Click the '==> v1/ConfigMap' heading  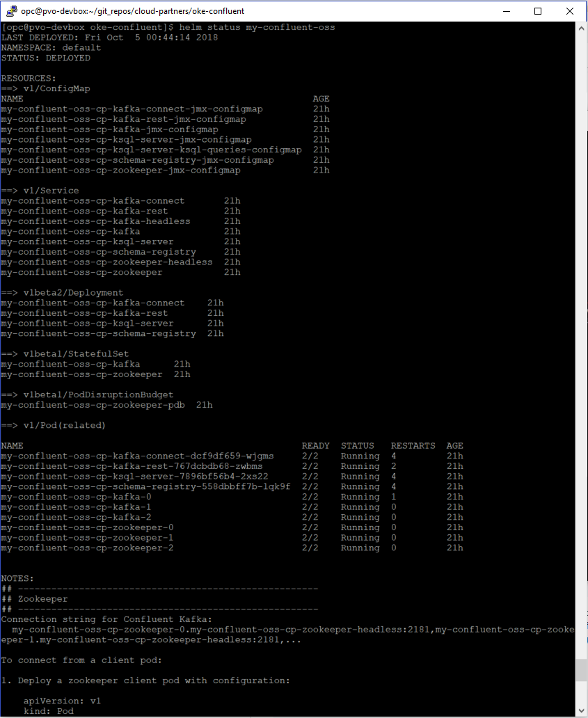pos(46,89)
